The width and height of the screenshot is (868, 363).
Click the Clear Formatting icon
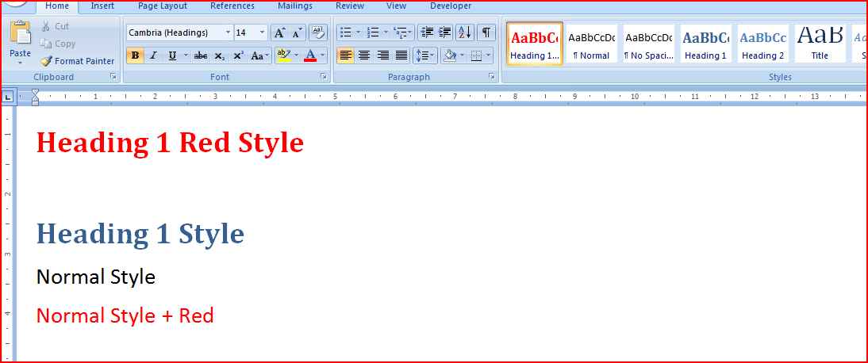(x=317, y=32)
